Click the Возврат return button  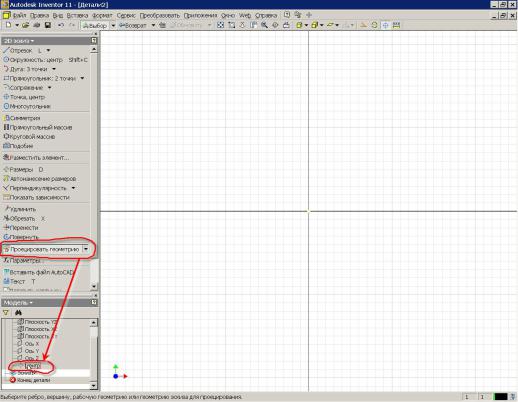coord(133,25)
